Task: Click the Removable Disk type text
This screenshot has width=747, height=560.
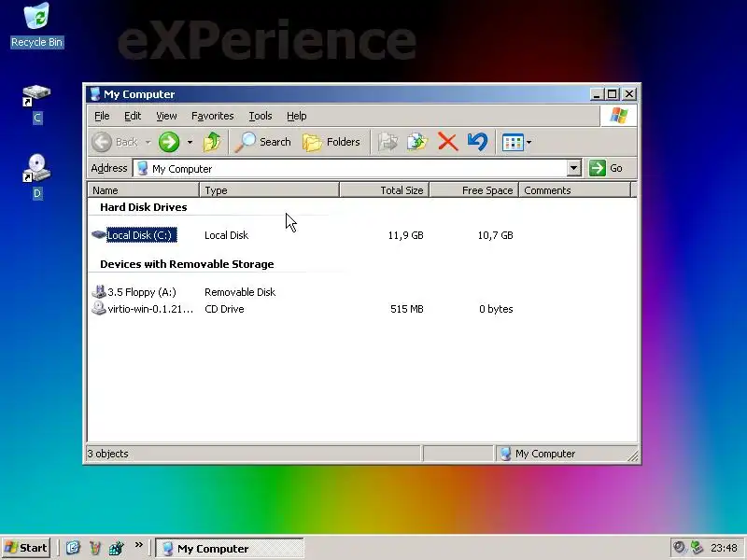Action: click(240, 292)
